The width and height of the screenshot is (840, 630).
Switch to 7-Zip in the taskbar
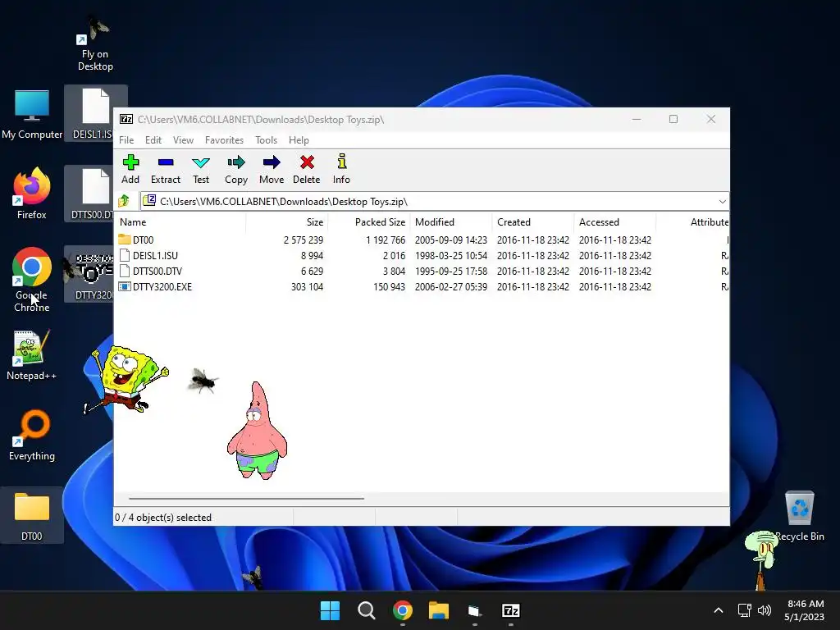[510, 610]
